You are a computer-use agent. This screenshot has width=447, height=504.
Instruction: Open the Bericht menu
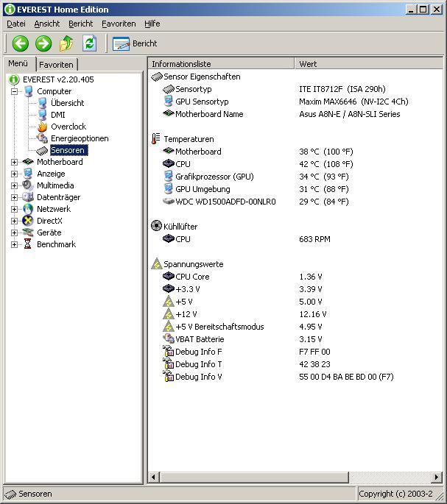81,24
